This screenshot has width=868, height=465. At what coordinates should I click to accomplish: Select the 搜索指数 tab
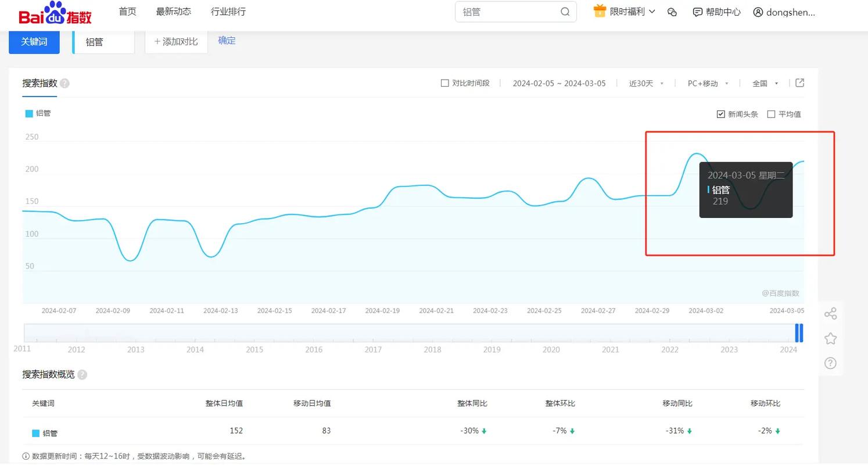point(40,83)
